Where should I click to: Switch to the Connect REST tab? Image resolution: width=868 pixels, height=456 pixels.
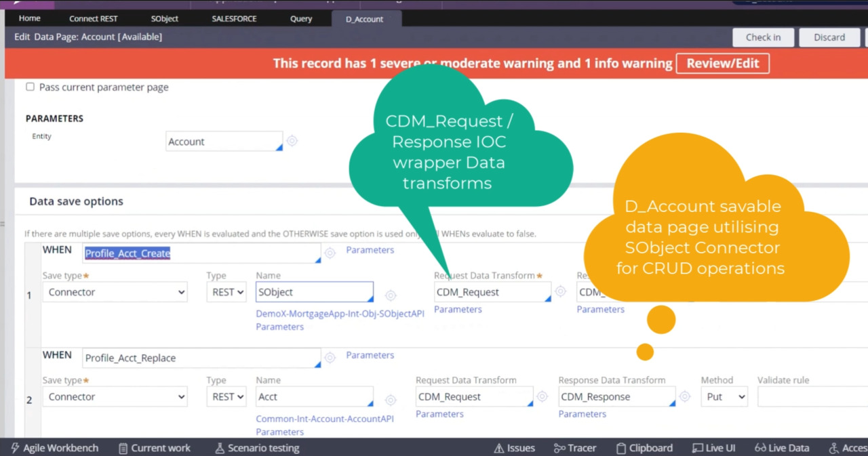(94, 19)
